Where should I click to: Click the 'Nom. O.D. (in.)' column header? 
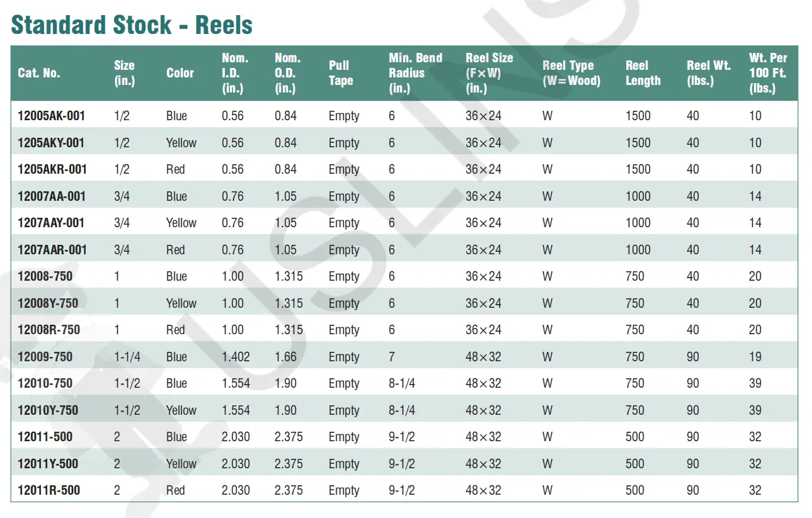coord(287,73)
